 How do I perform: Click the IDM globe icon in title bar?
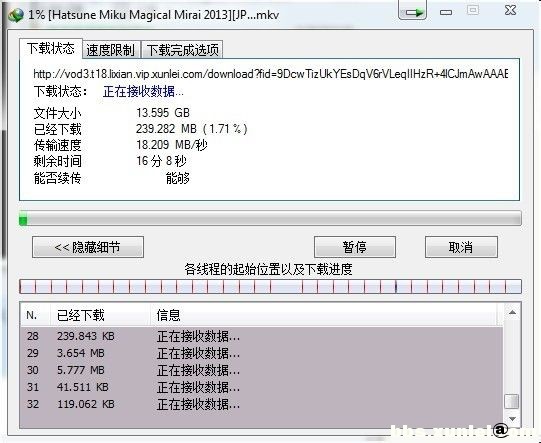click(x=16, y=14)
